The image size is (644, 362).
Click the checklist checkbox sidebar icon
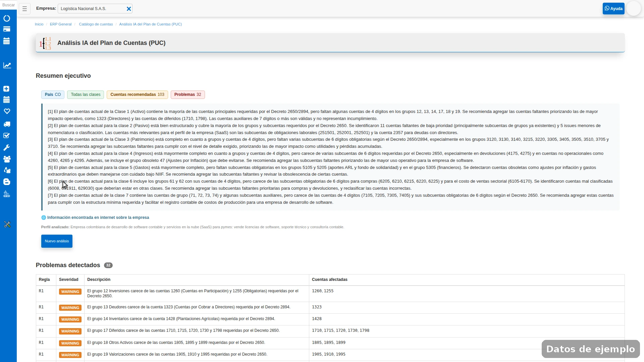click(6, 136)
